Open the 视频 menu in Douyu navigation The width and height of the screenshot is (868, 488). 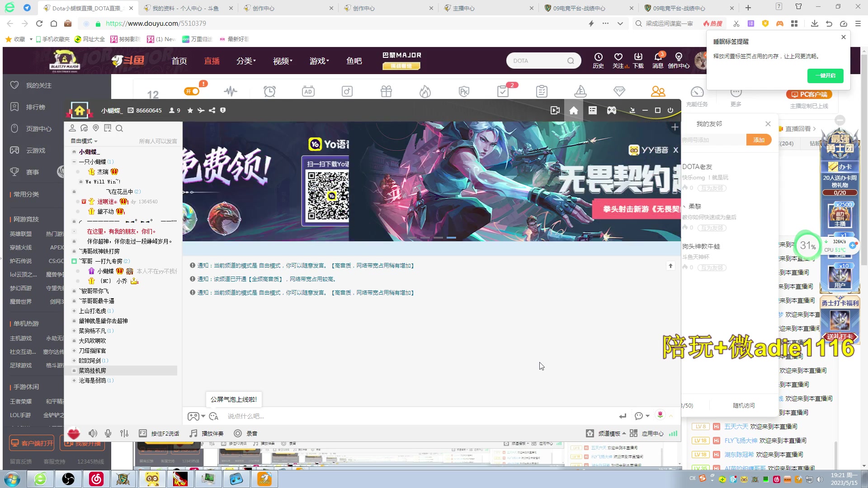pos(283,61)
